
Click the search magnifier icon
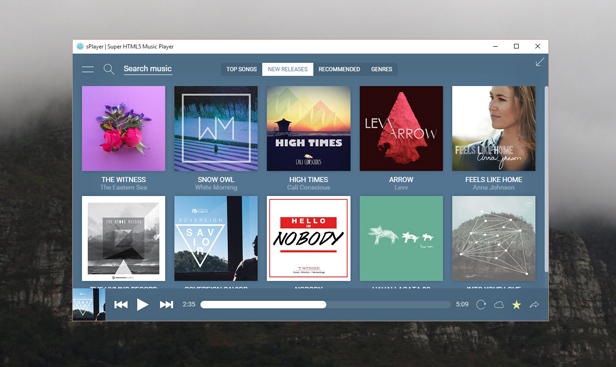(x=109, y=70)
